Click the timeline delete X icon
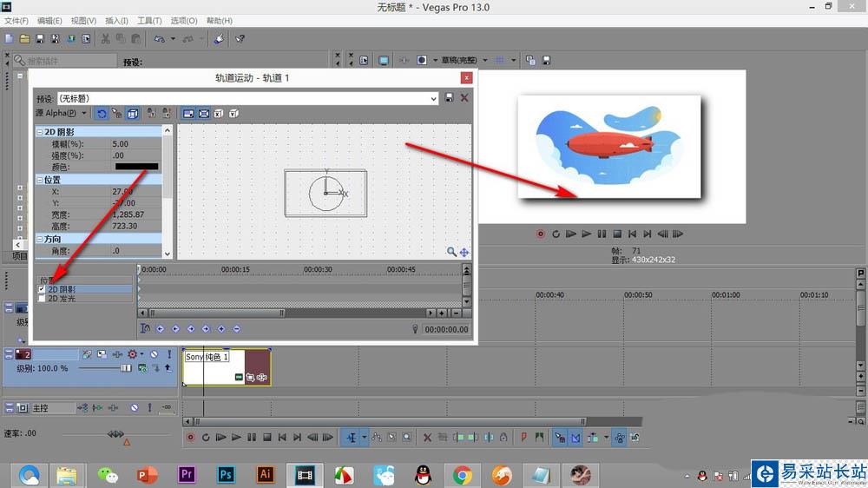 pos(427,437)
